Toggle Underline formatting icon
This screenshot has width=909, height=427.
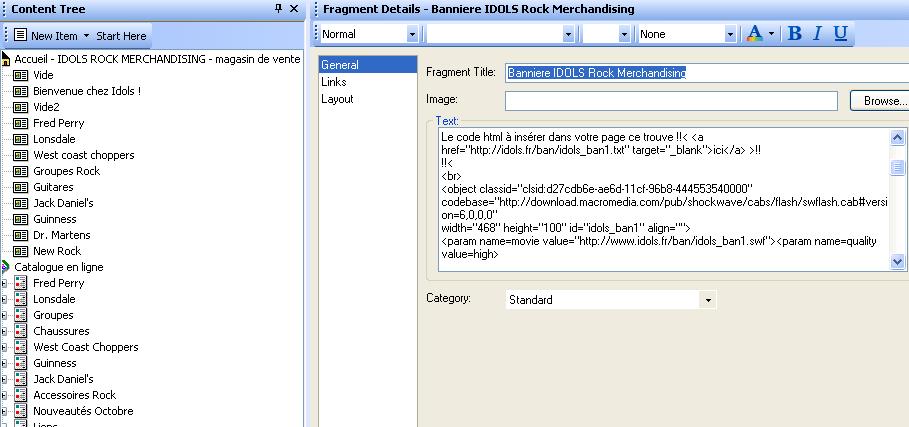pyautogui.click(x=840, y=33)
